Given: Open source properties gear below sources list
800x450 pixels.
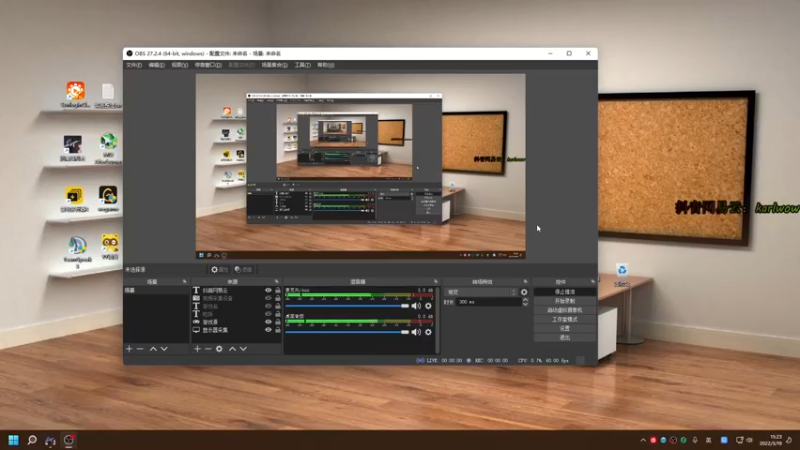Looking at the screenshot, I should point(219,349).
